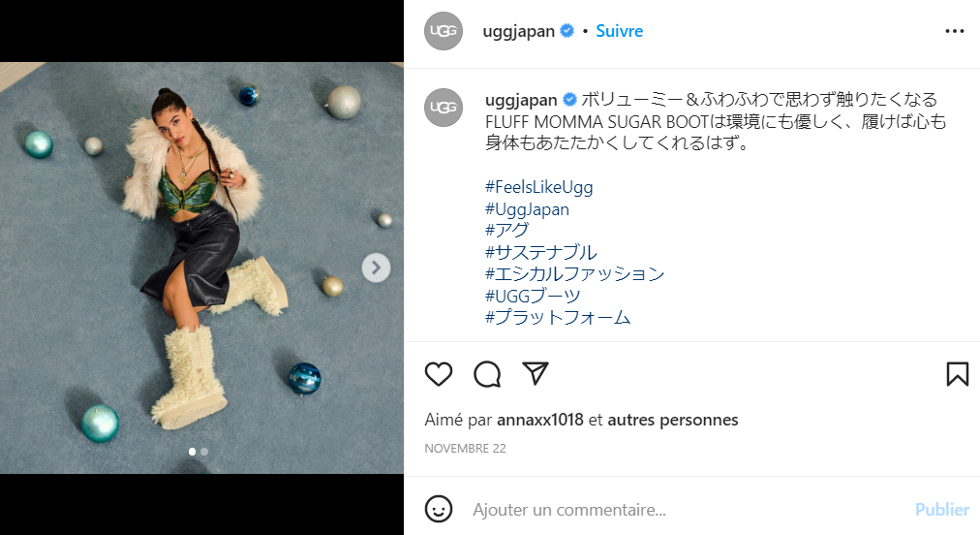This screenshot has width=980, height=535.
Task: Select the second carousel dot indicator
Action: 204,451
